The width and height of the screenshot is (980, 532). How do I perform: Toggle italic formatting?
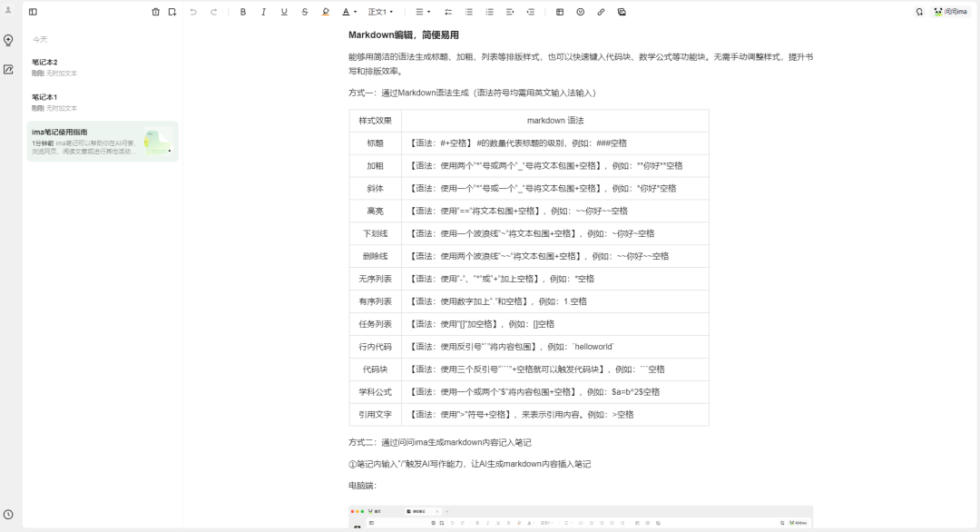click(x=264, y=12)
